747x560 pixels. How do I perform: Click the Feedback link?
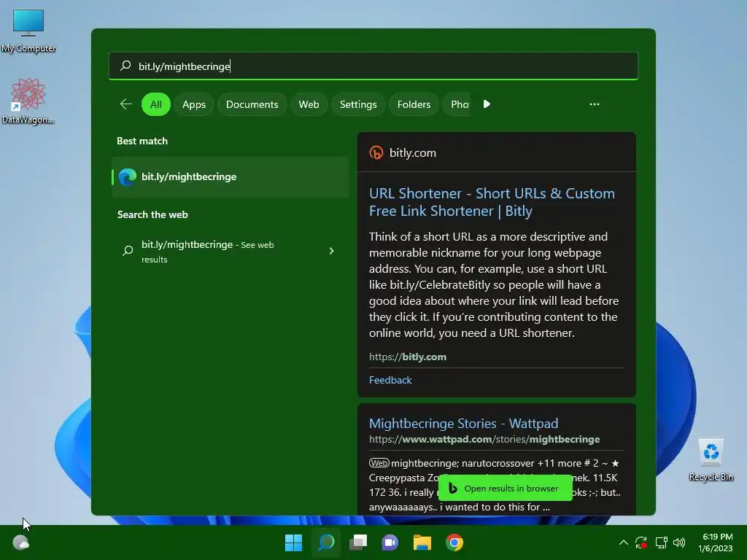point(390,380)
